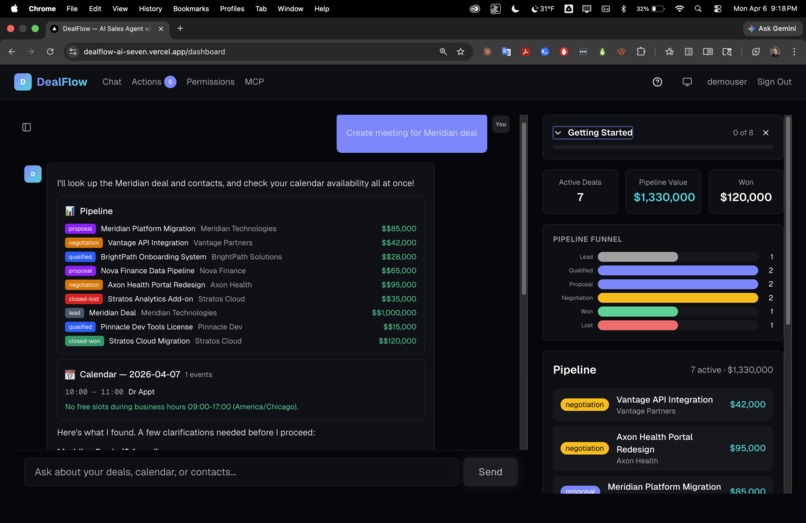The width and height of the screenshot is (806, 523).
Task: Select Stratos Analytics Add-on row
Action: pyautogui.click(x=241, y=299)
